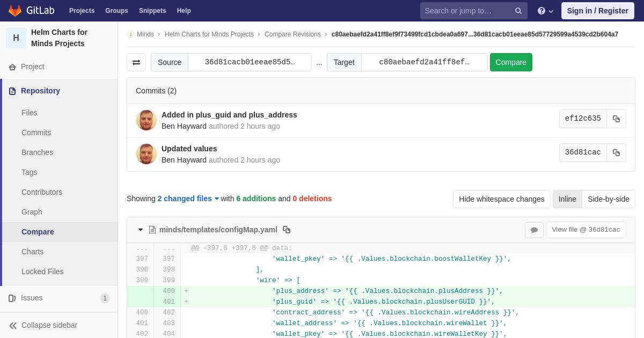Switch to Side-by-side diff view
The width and height of the screenshot is (644, 338).
(609, 199)
